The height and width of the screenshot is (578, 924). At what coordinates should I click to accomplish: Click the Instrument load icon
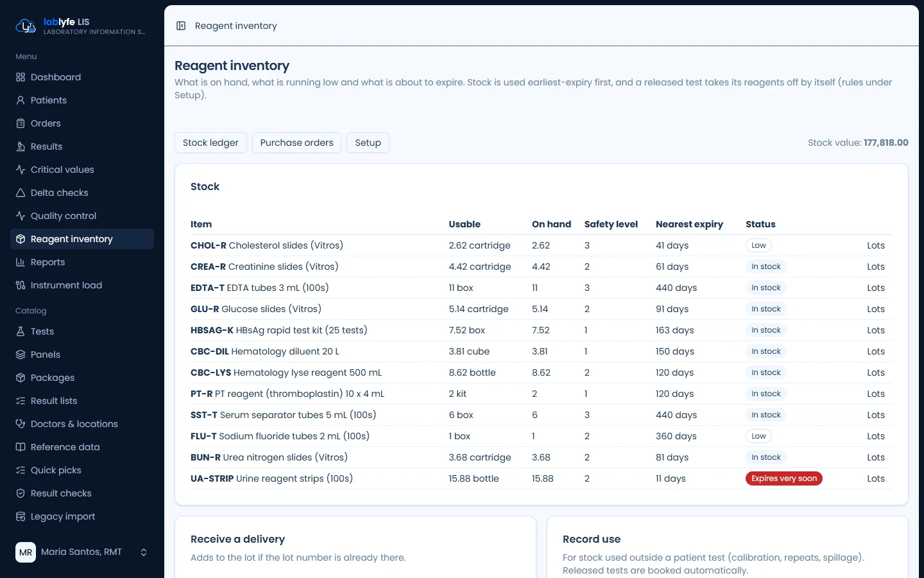(x=21, y=285)
